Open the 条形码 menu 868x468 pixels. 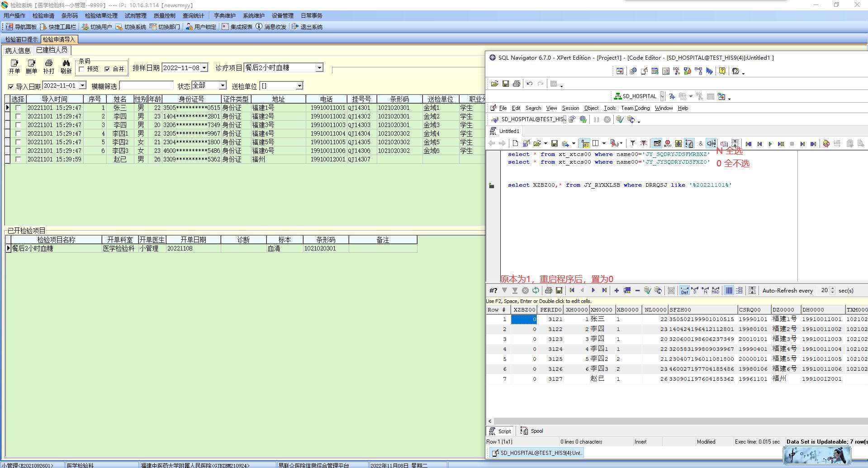[69, 15]
